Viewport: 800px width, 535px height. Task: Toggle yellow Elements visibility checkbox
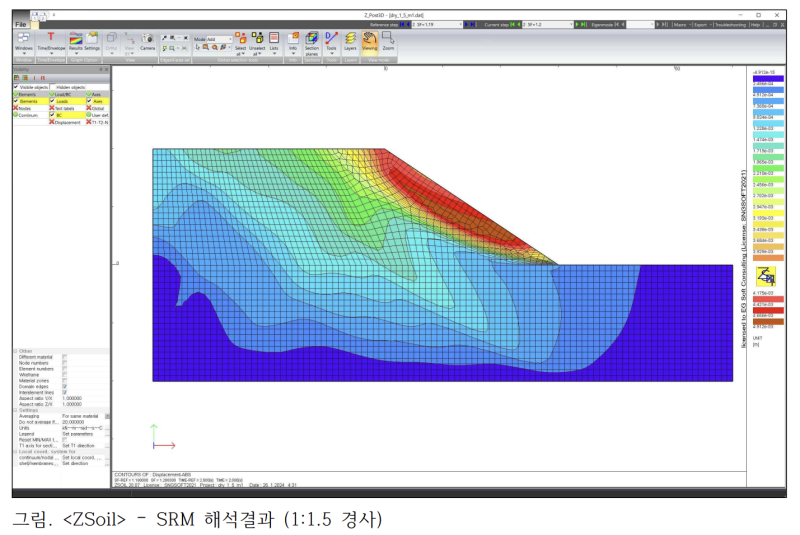pos(16,101)
